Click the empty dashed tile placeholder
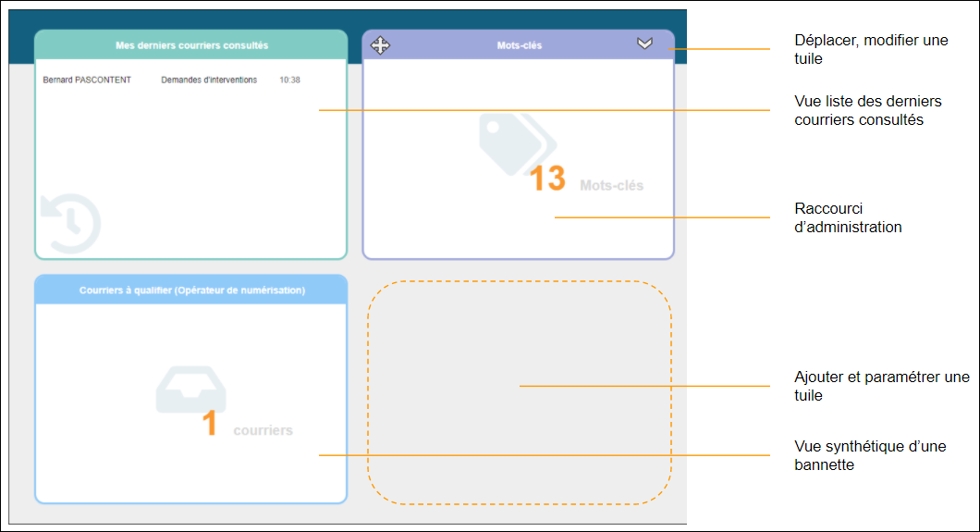This screenshot has width=980, height=532. pos(519,392)
